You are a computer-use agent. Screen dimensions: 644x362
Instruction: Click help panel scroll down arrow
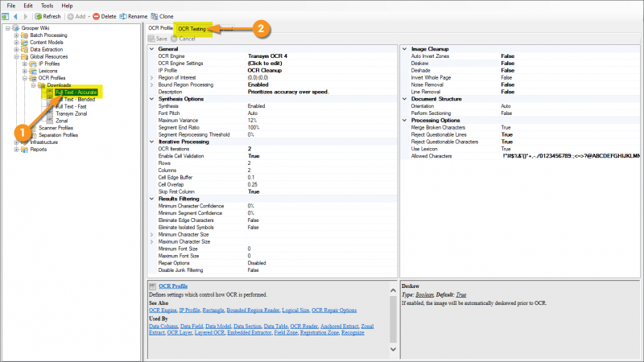coord(393,349)
